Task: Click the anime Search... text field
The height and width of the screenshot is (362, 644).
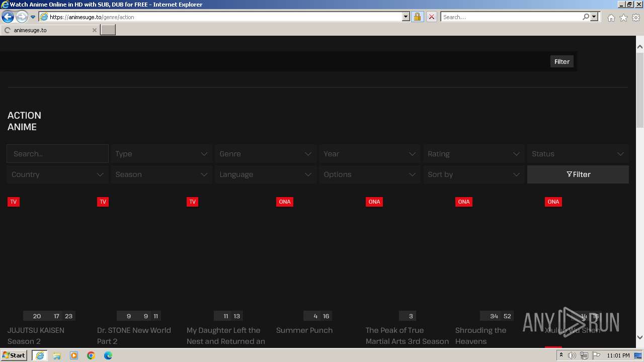Action: (x=57, y=154)
